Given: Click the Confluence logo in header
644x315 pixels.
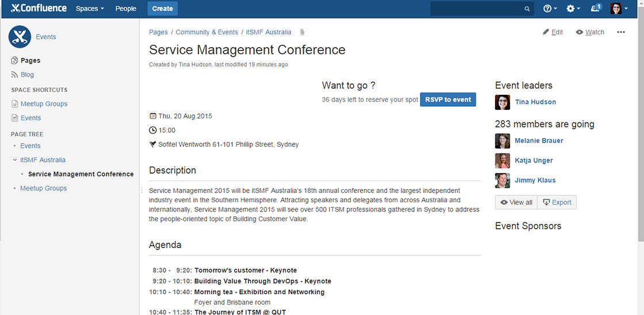Looking at the screenshot, I should 39,8.
